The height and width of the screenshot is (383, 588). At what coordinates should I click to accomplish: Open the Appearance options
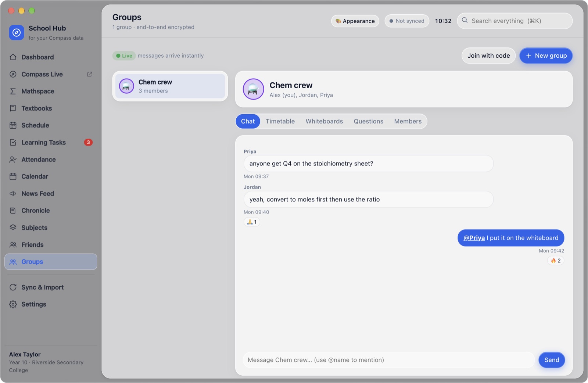355,21
